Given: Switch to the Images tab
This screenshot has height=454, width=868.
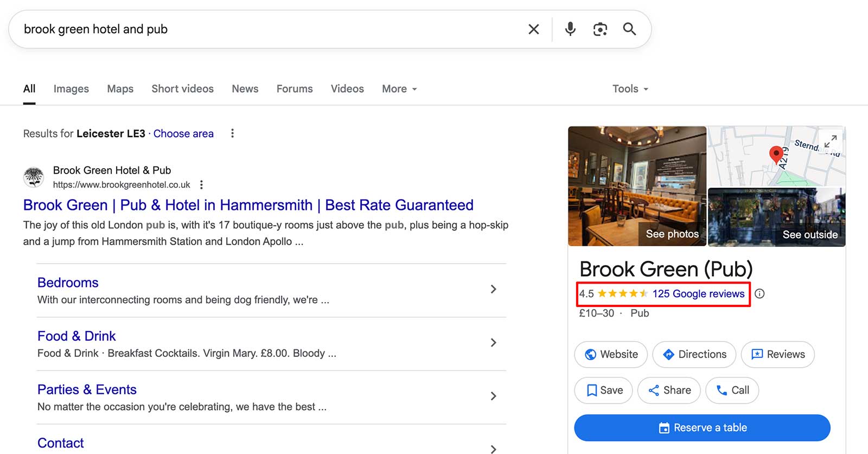Looking at the screenshot, I should click(71, 89).
